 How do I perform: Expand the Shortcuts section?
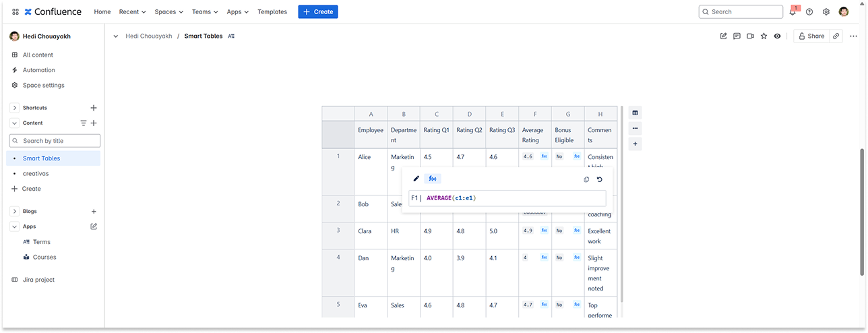(15, 108)
